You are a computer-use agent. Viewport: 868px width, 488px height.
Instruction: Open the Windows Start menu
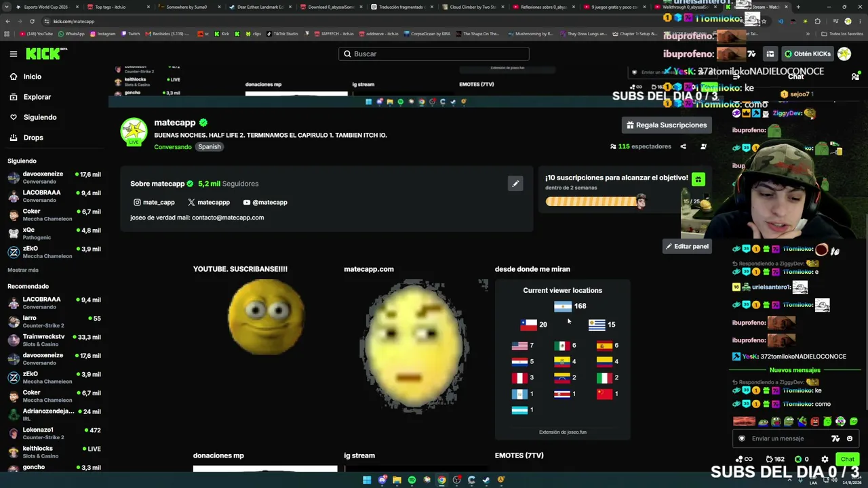[367, 480]
